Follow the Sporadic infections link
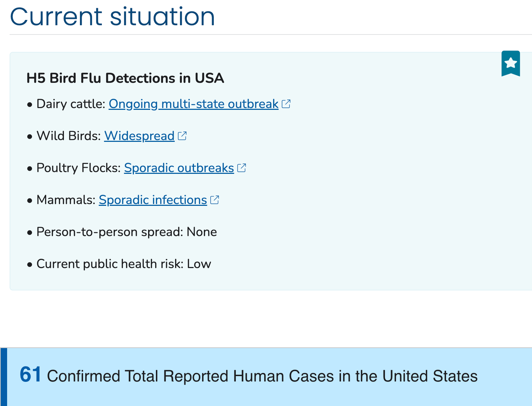Screen dimensions: 532x406 [153, 200]
